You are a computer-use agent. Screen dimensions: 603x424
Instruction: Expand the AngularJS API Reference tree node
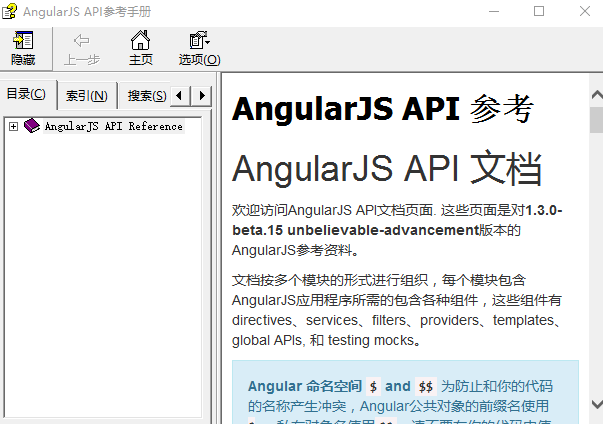pyautogui.click(x=13, y=126)
